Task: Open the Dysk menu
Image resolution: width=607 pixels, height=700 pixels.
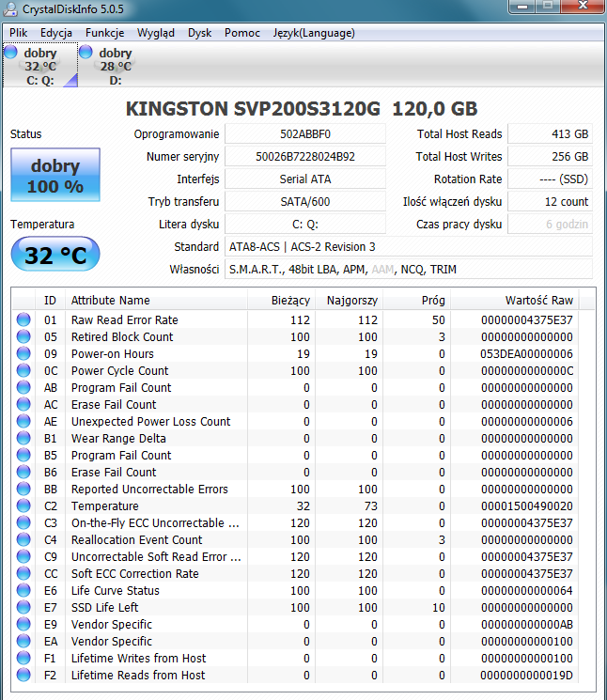Action: [199, 33]
